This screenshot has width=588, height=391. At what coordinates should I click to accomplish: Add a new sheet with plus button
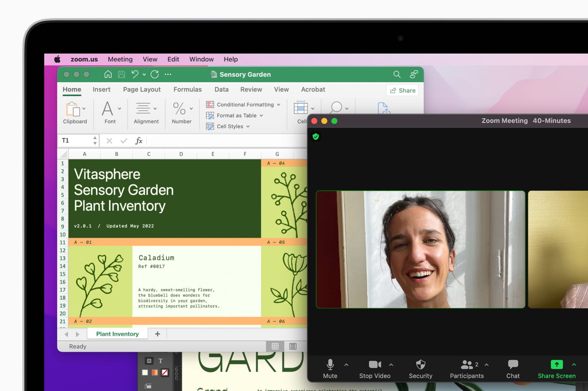pyautogui.click(x=157, y=334)
